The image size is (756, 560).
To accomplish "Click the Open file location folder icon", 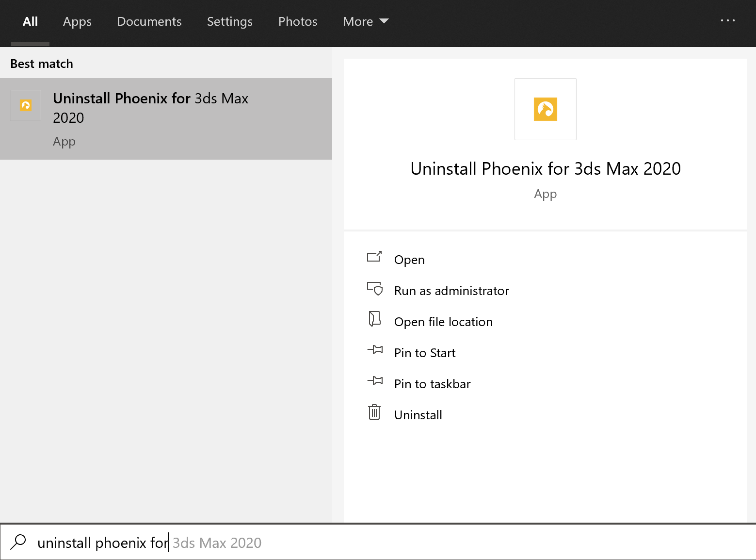I will (374, 319).
